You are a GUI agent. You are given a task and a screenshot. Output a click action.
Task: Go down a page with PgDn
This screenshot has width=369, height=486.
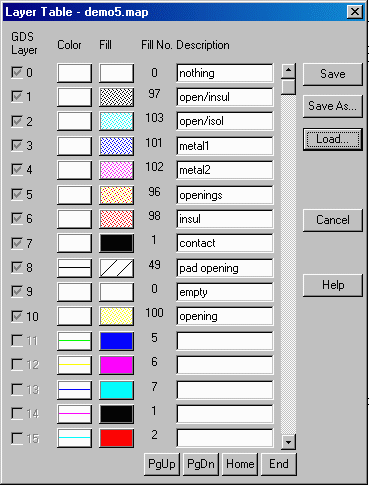click(x=201, y=464)
